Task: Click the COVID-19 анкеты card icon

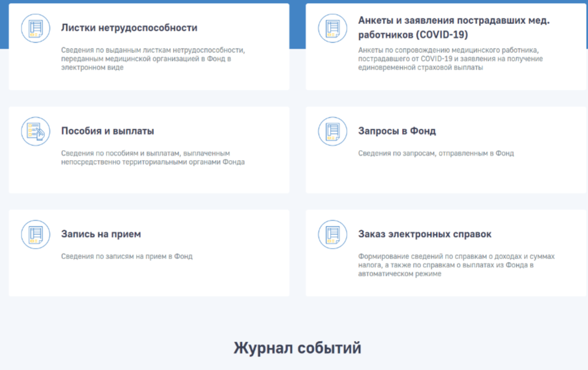Action: (x=332, y=28)
